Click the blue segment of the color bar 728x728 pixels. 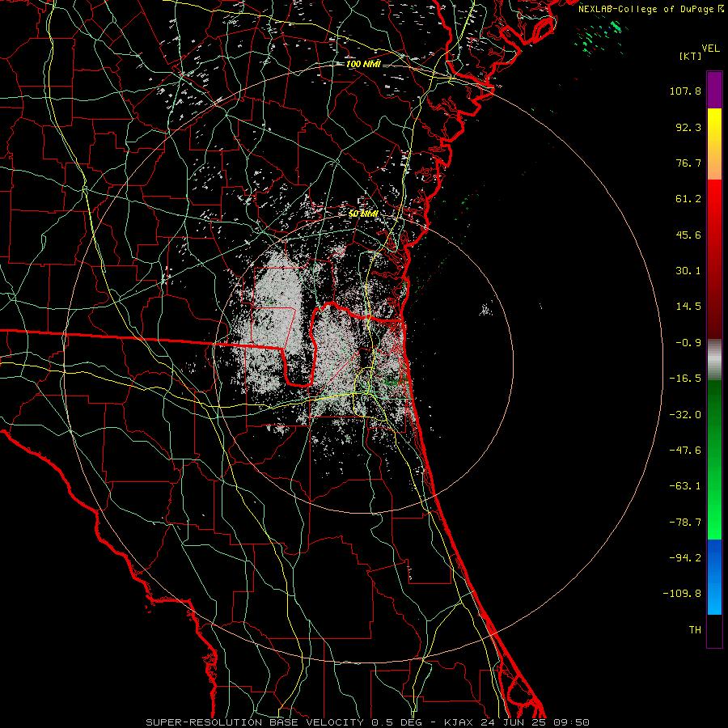(714, 577)
